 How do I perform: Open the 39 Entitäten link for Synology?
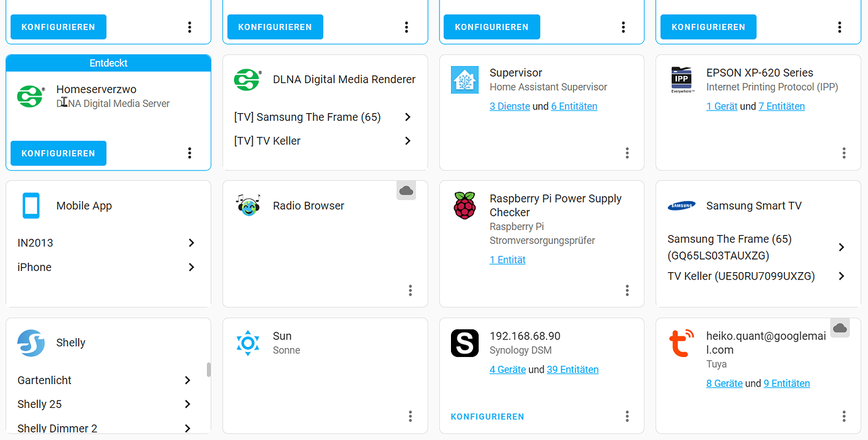point(572,369)
